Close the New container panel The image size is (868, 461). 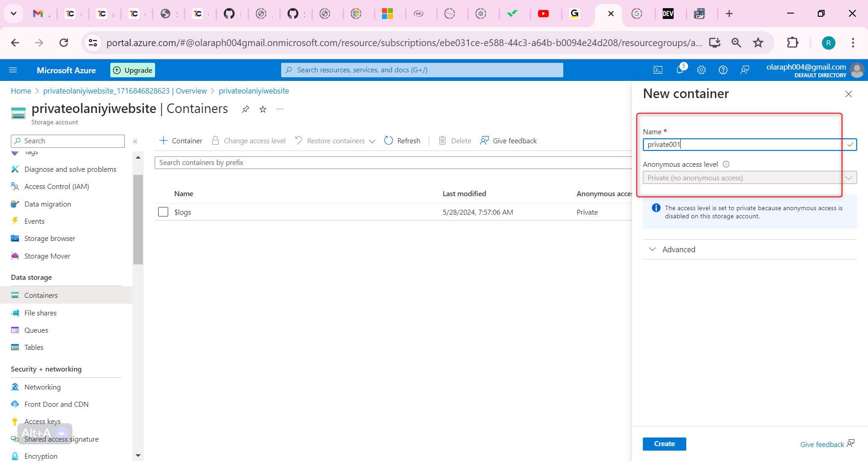click(849, 94)
